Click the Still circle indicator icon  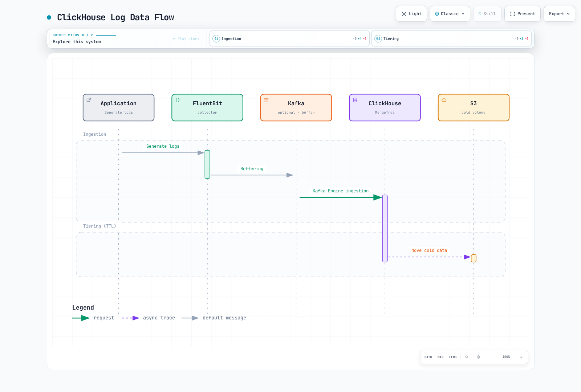click(480, 14)
